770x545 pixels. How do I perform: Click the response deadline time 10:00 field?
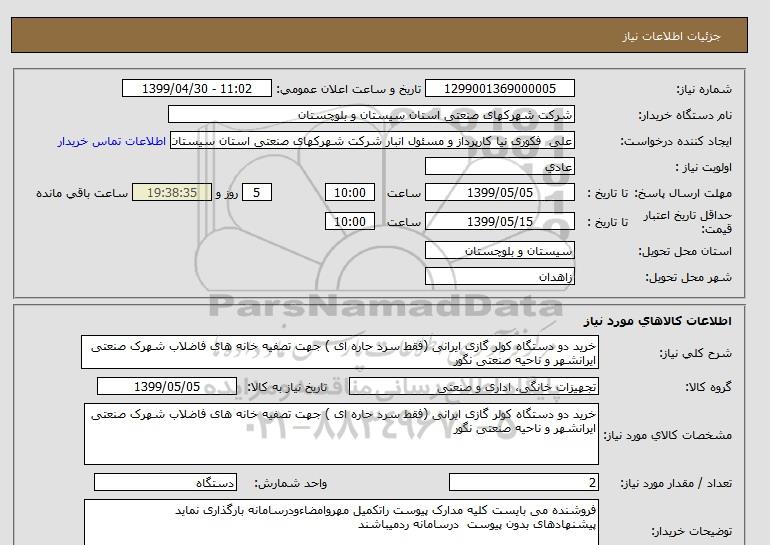pos(350,192)
